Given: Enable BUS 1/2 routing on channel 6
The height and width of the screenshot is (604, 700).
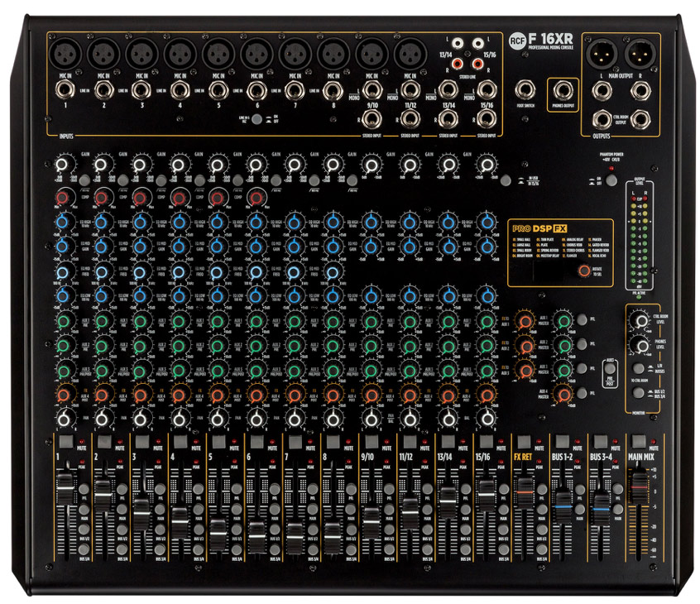Looking at the screenshot, I should point(275,530).
